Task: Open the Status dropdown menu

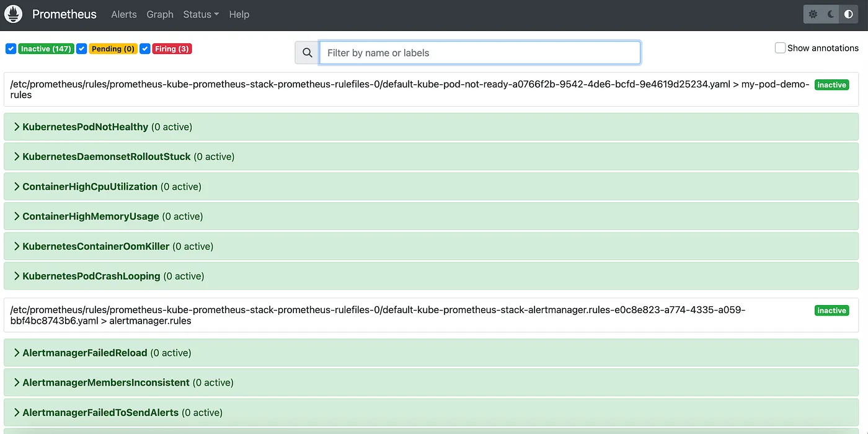Action: (x=201, y=14)
